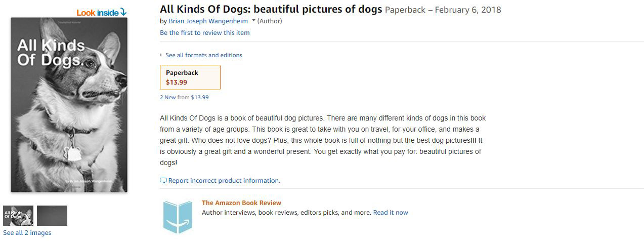Click See all formats and editions text
Image resolution: width=644 pixels, height=241 pixels.
pos(203,55)
